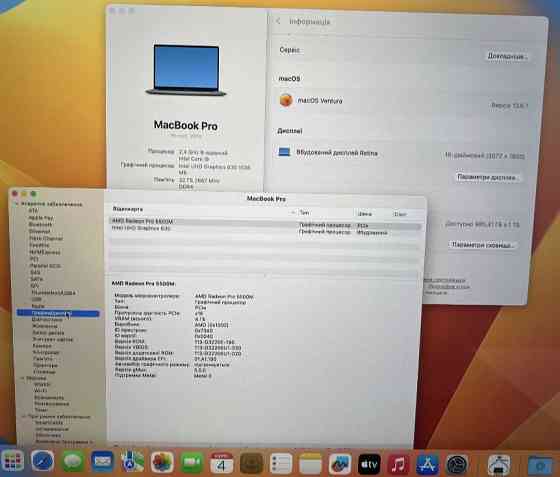
Task: Select Fibre Channel in the sidebar
Action: tap(46, 238)
